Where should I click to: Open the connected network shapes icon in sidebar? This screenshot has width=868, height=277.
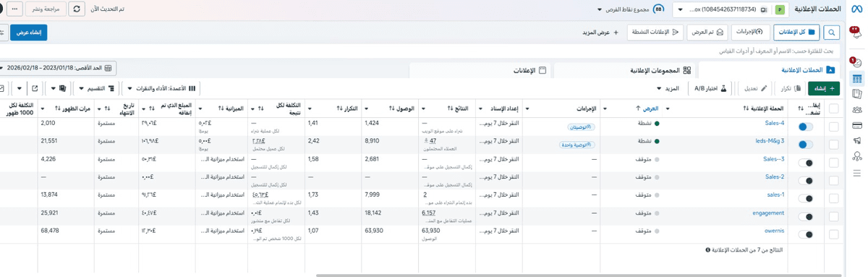(857, 156)
